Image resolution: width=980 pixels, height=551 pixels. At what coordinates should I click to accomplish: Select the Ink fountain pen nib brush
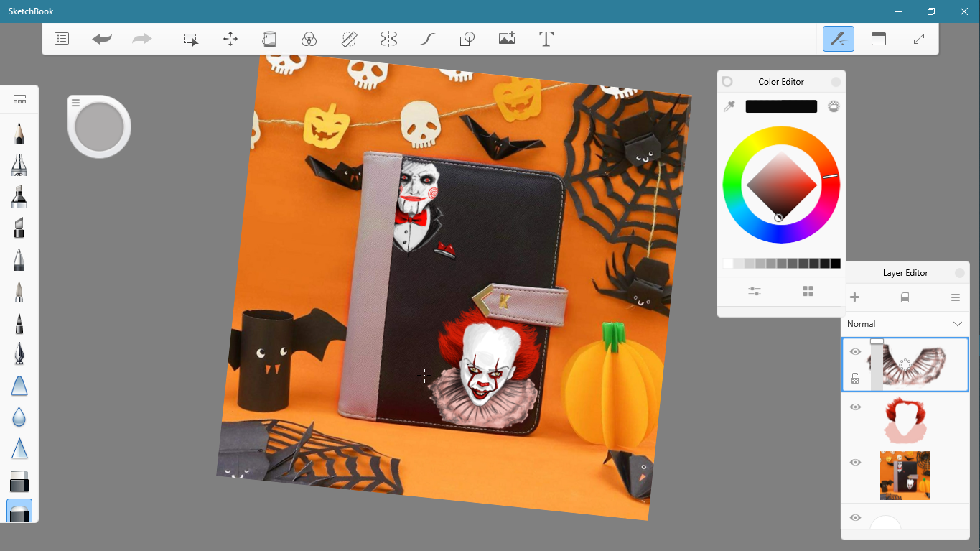[19, 353]
